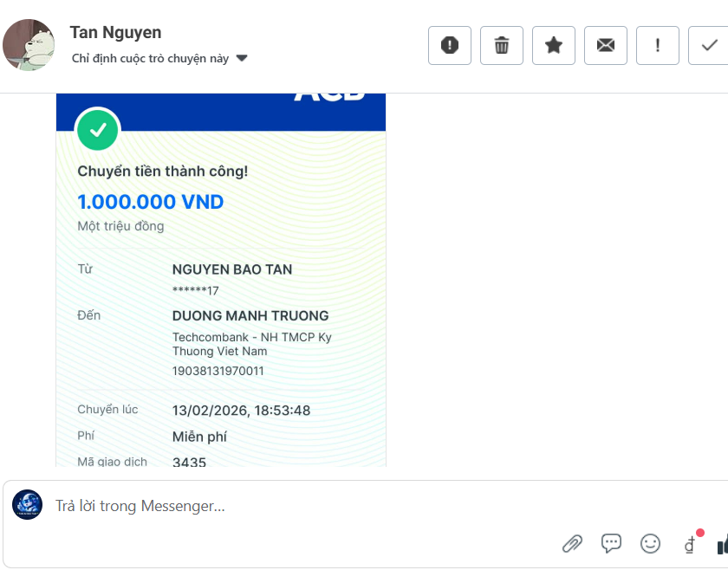Click the red notification dot on the payment icon
The height and width of the screenshot is (570, 728).
click(x=699, y=534)
